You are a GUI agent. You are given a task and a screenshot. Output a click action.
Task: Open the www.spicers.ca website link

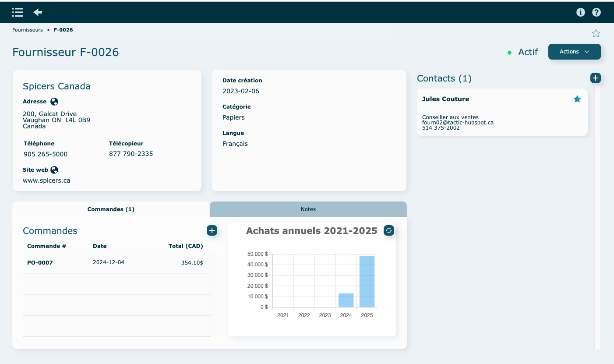click(x=46, y=180)
